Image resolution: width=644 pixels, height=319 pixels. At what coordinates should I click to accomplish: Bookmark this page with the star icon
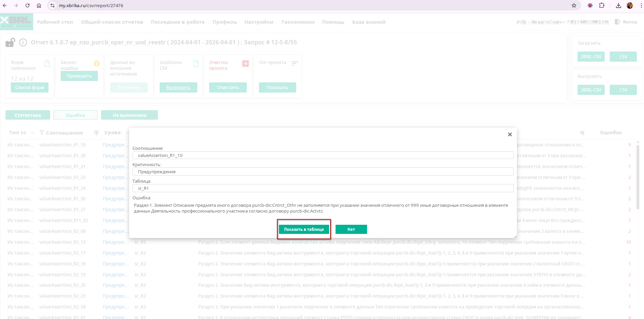(x=574, y=5)
